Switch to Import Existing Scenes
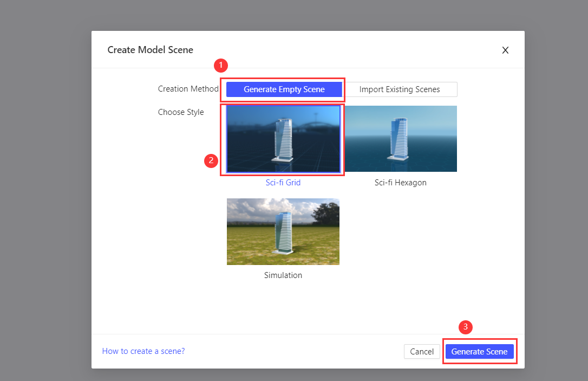This screenshot has width=588, height=381. click(x=401, y=89)
